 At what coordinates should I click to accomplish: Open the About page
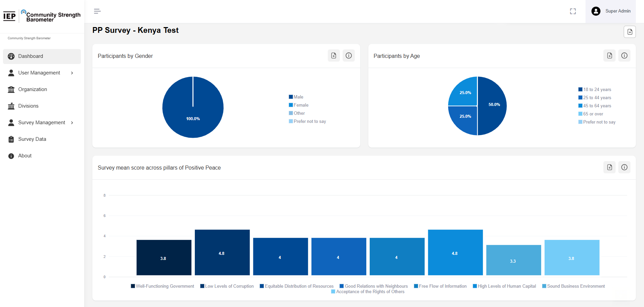click(x=25, y=156)
